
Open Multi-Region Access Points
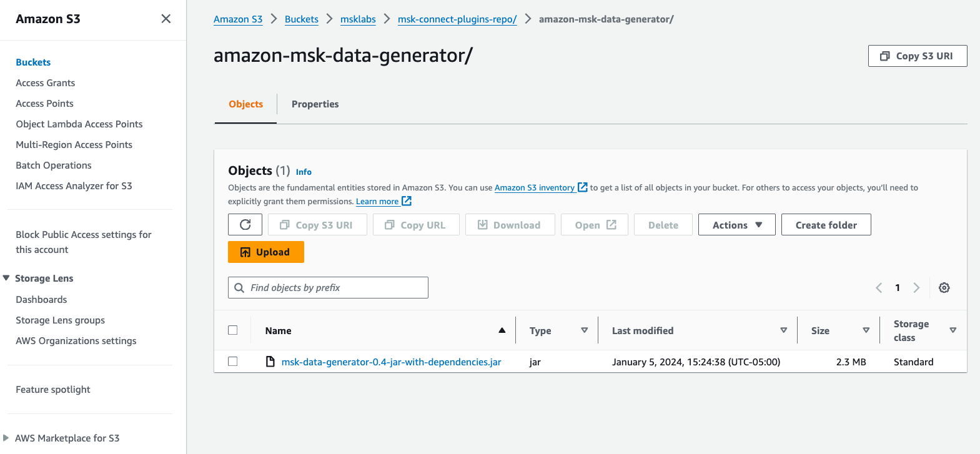74,145
